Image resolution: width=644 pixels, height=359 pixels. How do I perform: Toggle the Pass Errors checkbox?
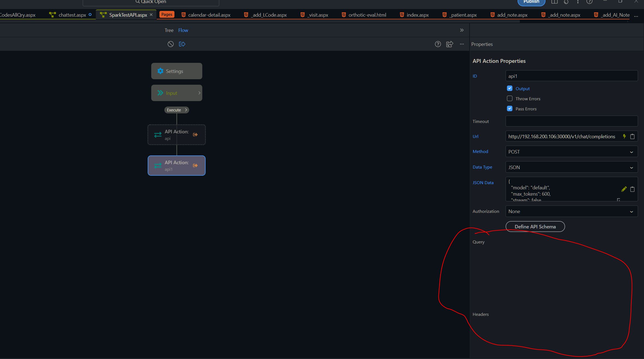[x=510, y=108]
